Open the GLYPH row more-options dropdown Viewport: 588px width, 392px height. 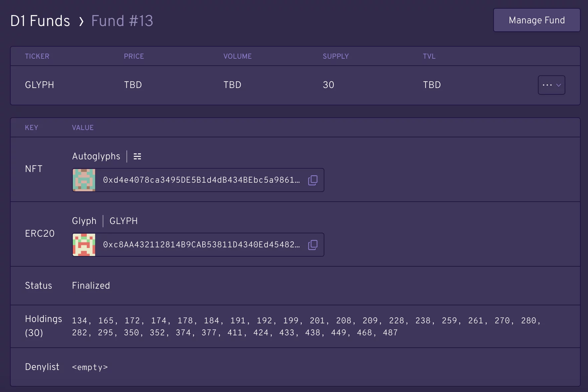click(551, 85)
